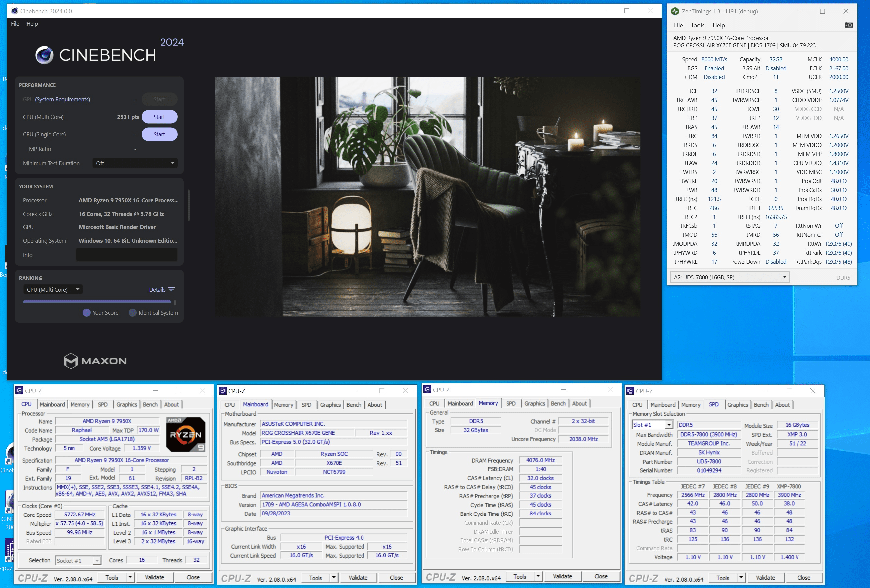Click Close in CPU-Z Memory window
Image resolution: width=870 pixels, height=588 pixels.
point(601,577)
